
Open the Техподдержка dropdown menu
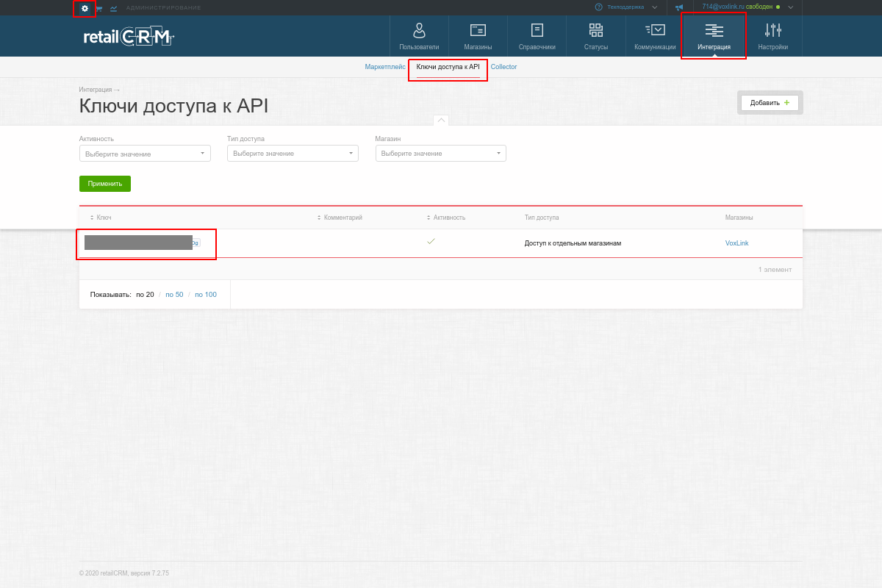(x=625, y=7)
